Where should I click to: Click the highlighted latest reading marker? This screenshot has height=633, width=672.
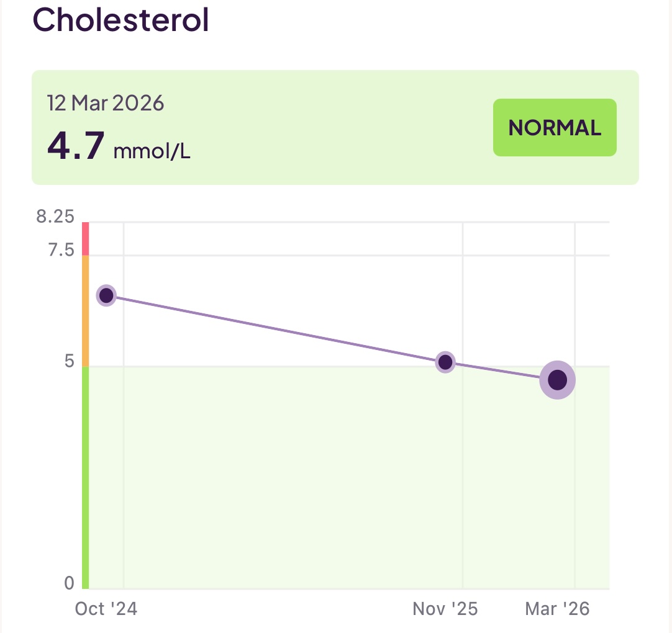point(558,379)
